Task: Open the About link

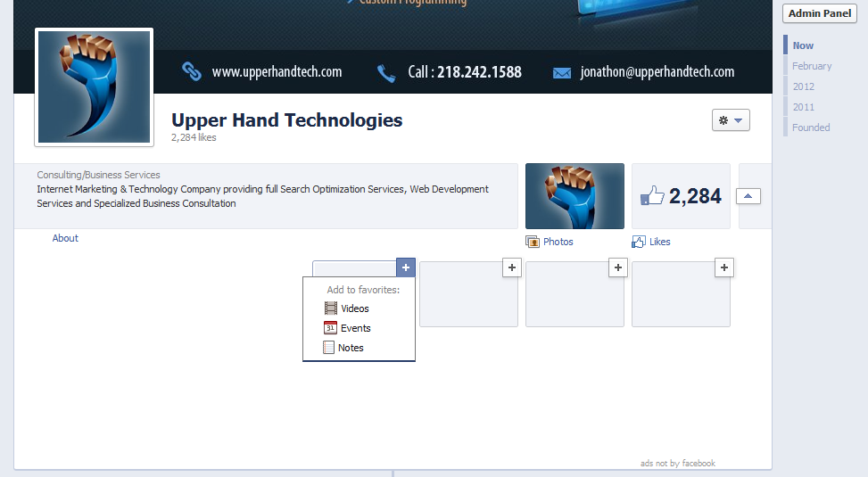Action: [x=65, y=238]
